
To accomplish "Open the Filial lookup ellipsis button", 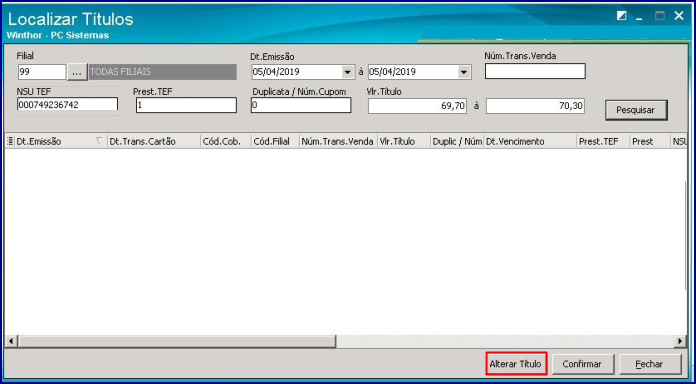I will (77, 72).
